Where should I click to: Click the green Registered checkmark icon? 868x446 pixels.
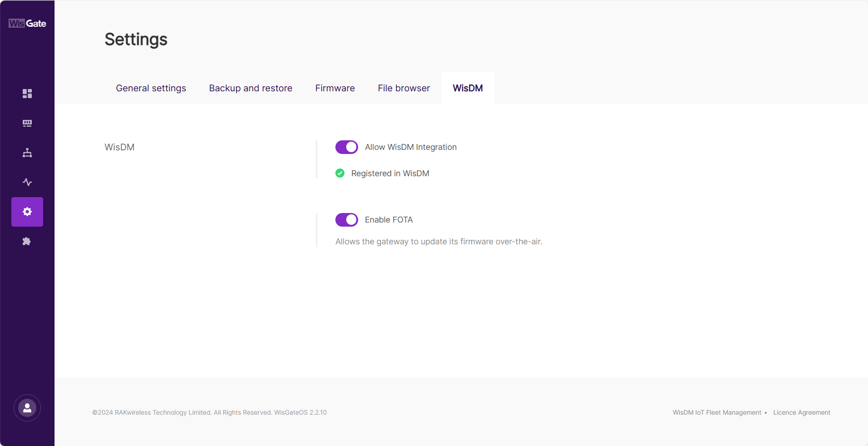(x=340, y=173)
